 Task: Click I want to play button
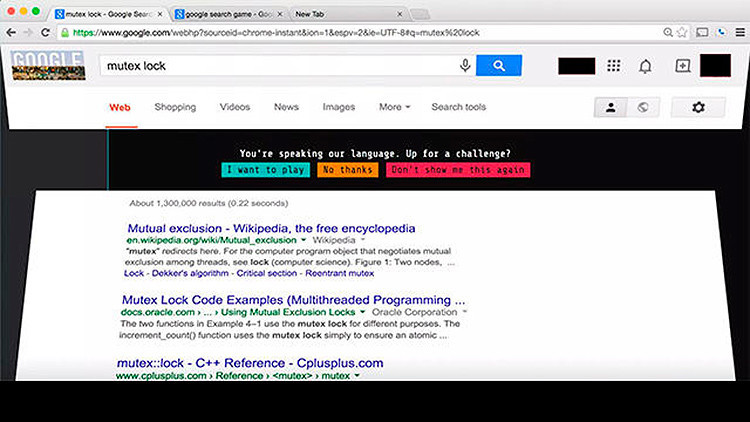click(265, 170)
